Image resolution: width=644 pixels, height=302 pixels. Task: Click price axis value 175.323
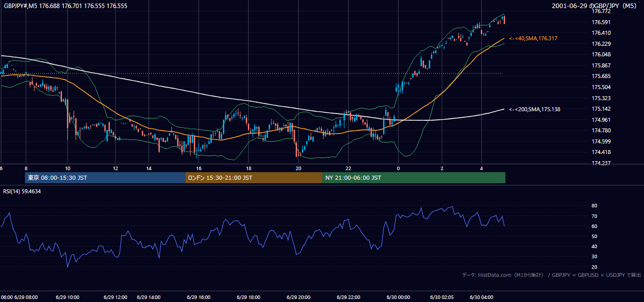(x=601, y=98)
